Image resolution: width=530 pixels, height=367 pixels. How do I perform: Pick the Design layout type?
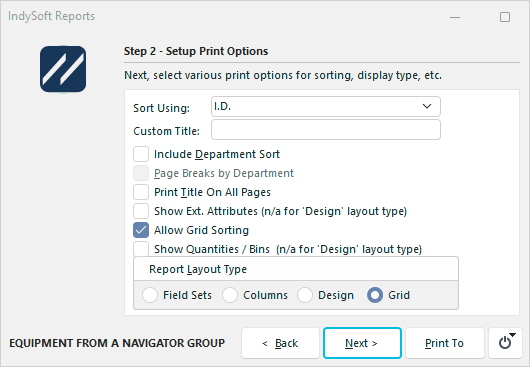click(x=305, y=295)
